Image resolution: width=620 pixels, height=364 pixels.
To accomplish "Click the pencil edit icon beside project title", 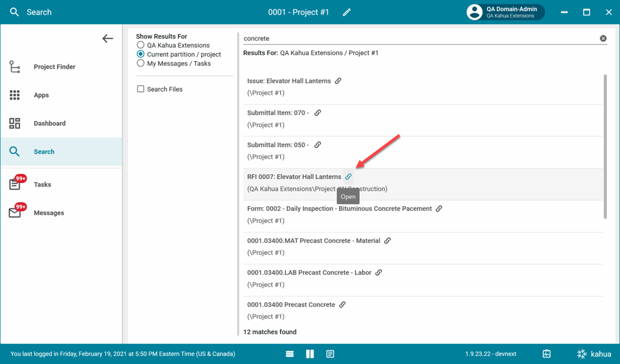I will (347, 12).
